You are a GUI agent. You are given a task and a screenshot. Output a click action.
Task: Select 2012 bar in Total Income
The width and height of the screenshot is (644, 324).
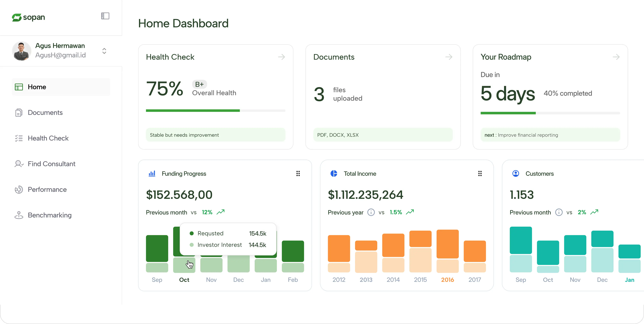[x=339, y=254]
